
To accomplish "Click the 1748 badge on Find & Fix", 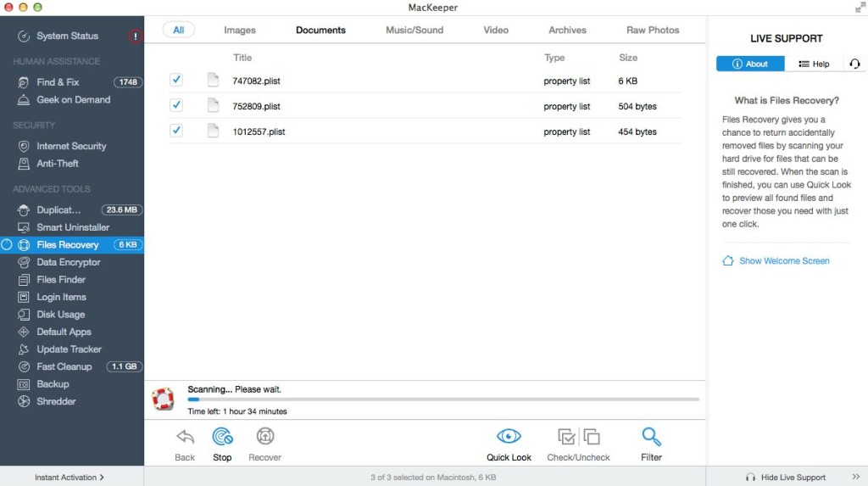I will tap(128, 82).
